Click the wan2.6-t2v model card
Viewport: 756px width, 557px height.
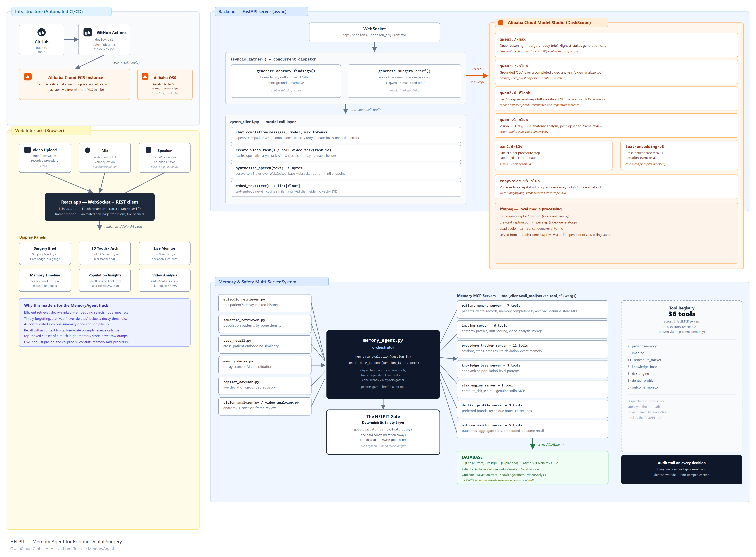coord(554,155)
